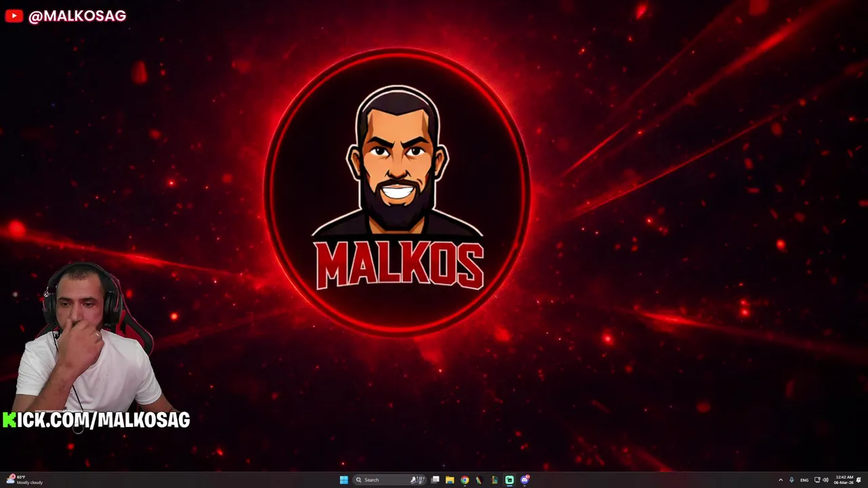The image size is (868, 488).
Task: Click the Search highlights image in search box
Action: [416, 480]
